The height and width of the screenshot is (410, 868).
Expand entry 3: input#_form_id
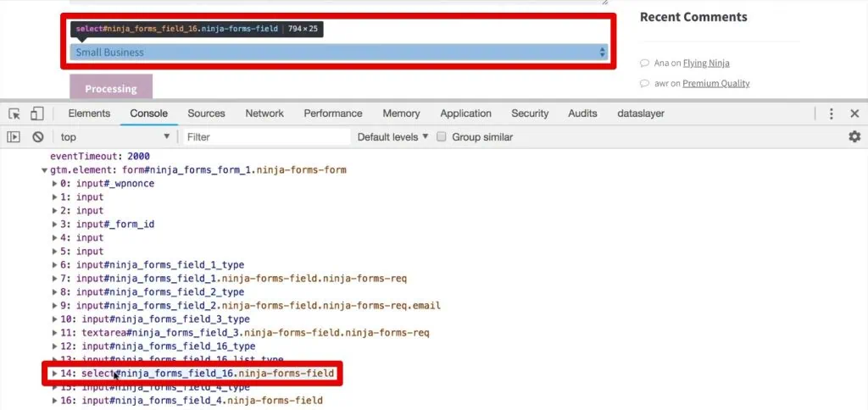tap(55, 224)
